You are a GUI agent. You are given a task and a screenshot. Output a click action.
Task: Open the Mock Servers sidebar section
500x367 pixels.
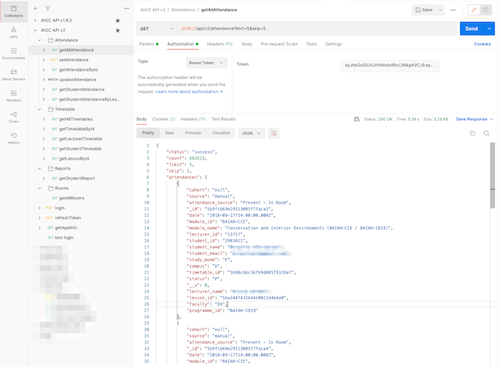[14, 75]
